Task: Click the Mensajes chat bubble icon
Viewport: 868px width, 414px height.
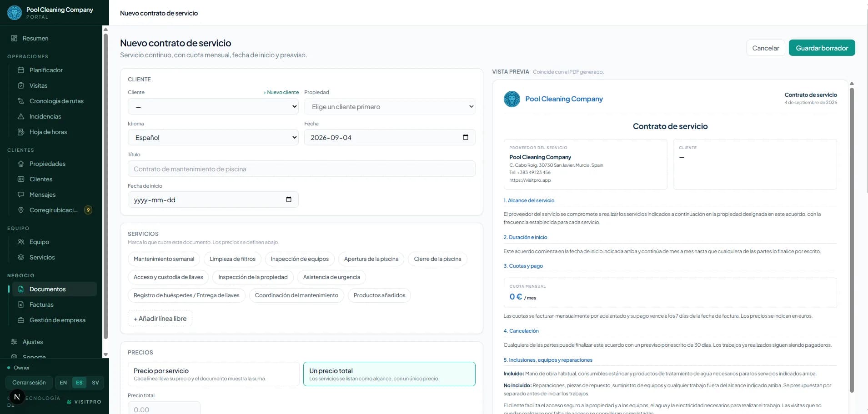Action: [21, 195]
